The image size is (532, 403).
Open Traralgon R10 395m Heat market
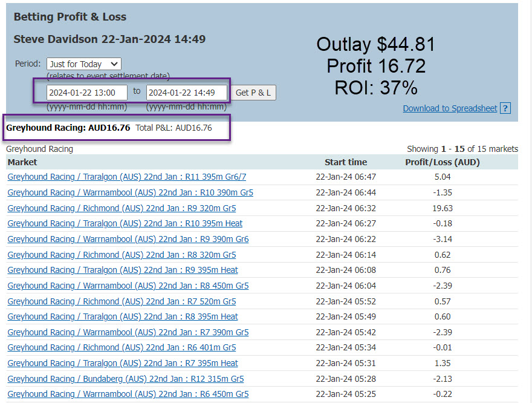click(125, 224)
